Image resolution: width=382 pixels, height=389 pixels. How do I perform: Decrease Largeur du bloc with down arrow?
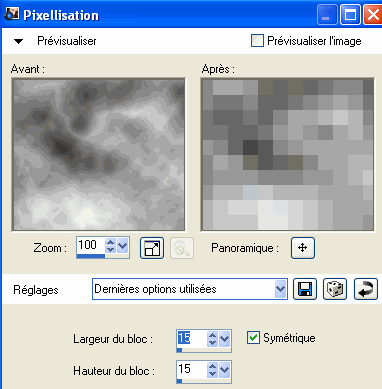212,343
